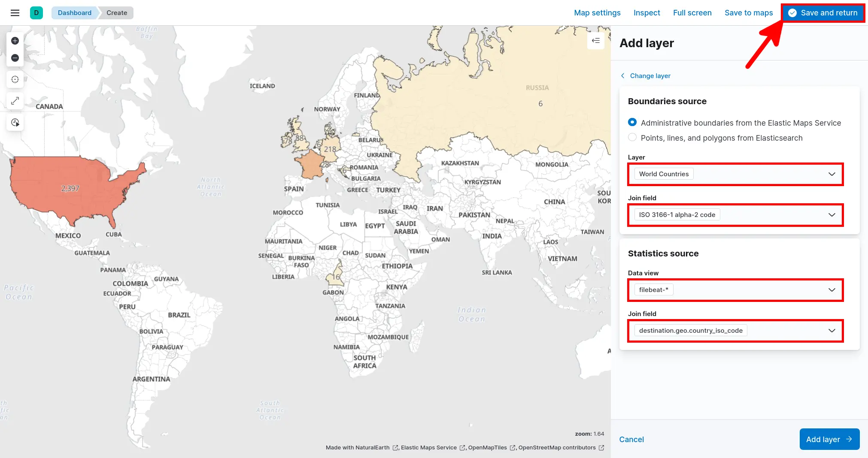This screenshot has width=868, height=458.
Task: Set map to my current location
Action: [15, 79]
